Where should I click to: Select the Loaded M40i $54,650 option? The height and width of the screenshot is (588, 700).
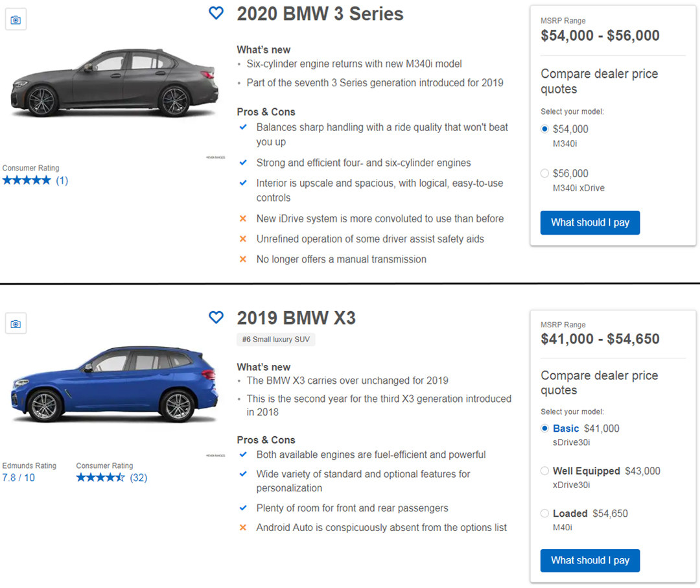tap(544, 513)
